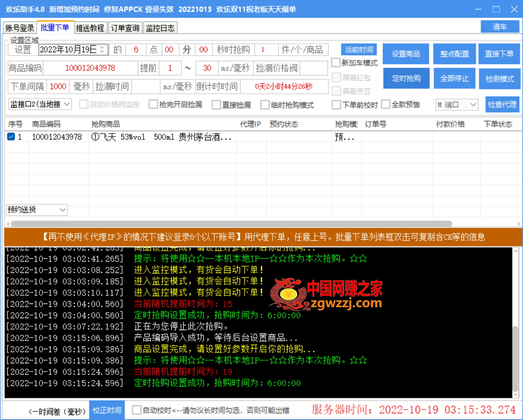This screenshot has height=420, width=523.
Task: Click the 下单间隔 field showing 1000
Action: click(58, 87)
